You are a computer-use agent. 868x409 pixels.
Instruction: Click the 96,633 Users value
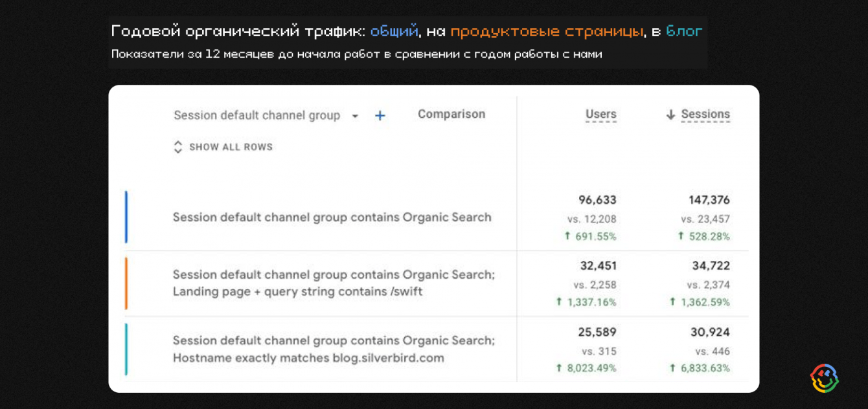(x=597, y=200)
